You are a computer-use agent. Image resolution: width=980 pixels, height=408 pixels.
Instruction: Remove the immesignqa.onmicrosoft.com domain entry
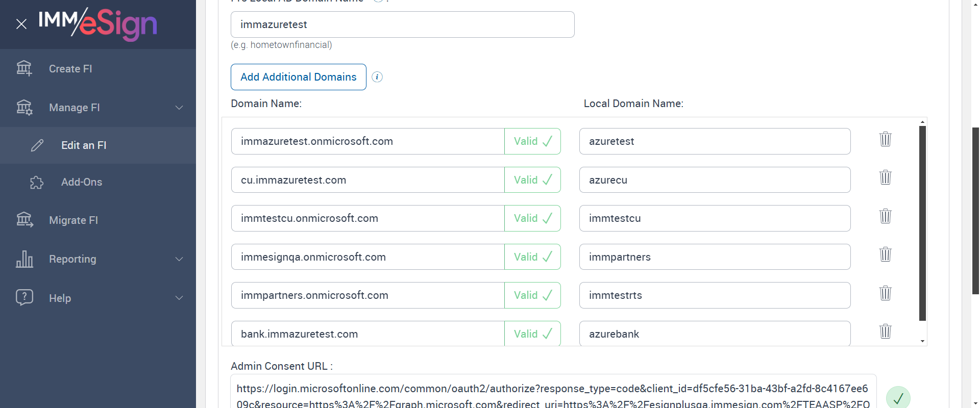pos(885,254)
